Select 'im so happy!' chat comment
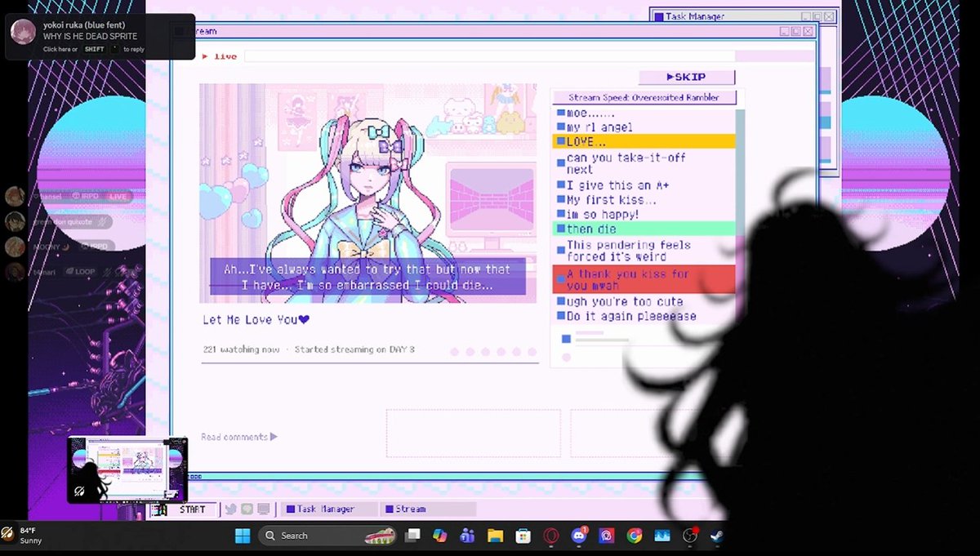This screenshot has width=980, height=556. pyautogui.click(x=644, y=214)
